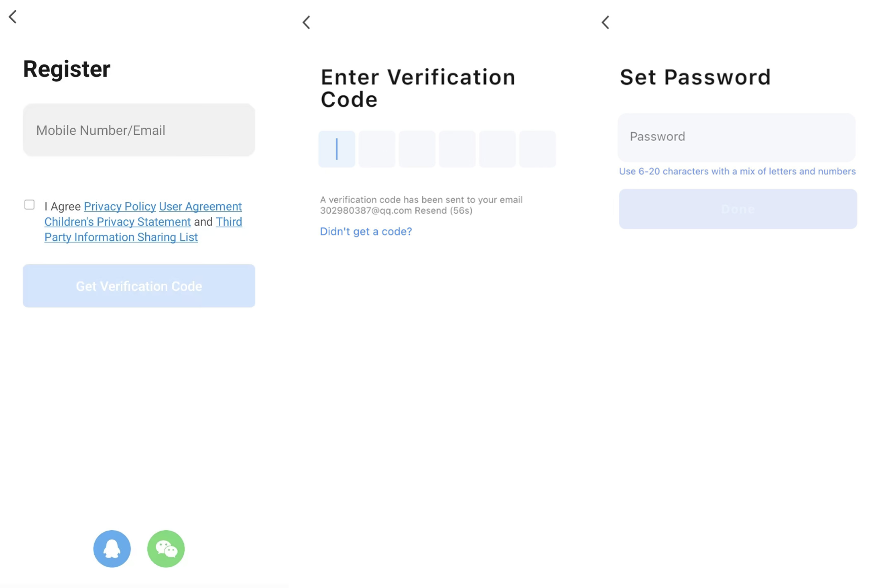The width and height of the screenshot is (870, 588).
Task: Click the back arrow on Set Password screen
Action: (604, 22)
